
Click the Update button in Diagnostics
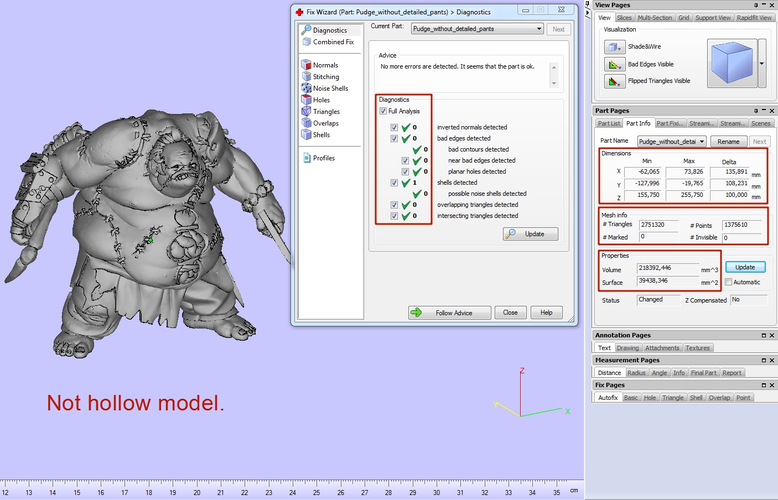pos(530,234)
